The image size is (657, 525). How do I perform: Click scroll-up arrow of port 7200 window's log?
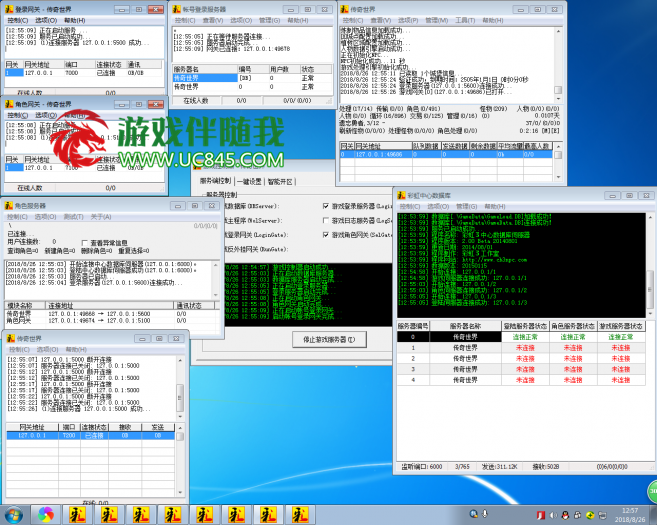click(x=181, y=360)
